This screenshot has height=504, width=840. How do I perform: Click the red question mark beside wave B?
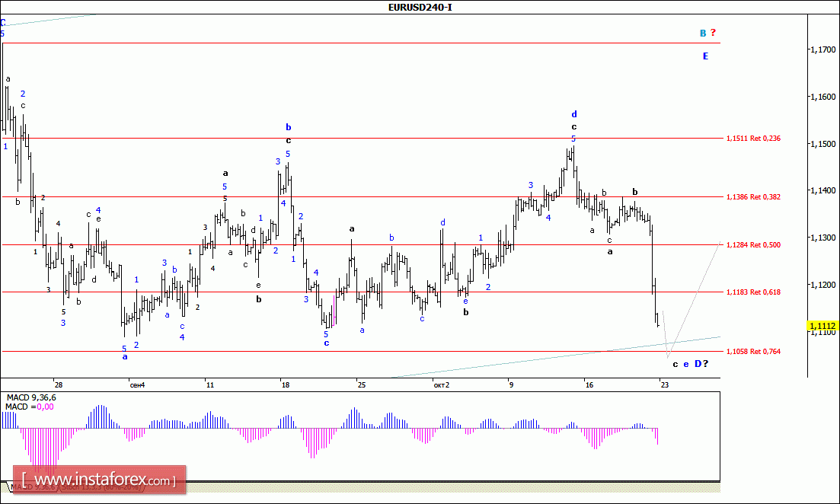point(714,33)
